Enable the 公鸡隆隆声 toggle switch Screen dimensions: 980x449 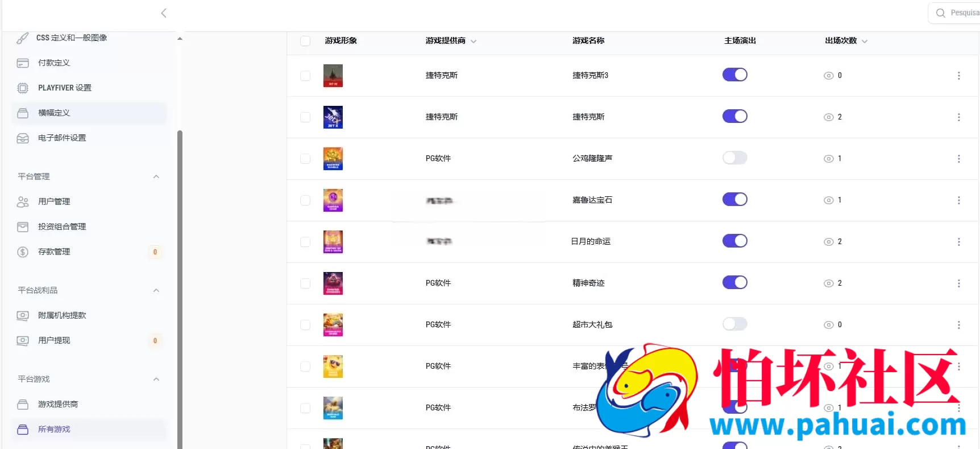click(x=734, y=158)
